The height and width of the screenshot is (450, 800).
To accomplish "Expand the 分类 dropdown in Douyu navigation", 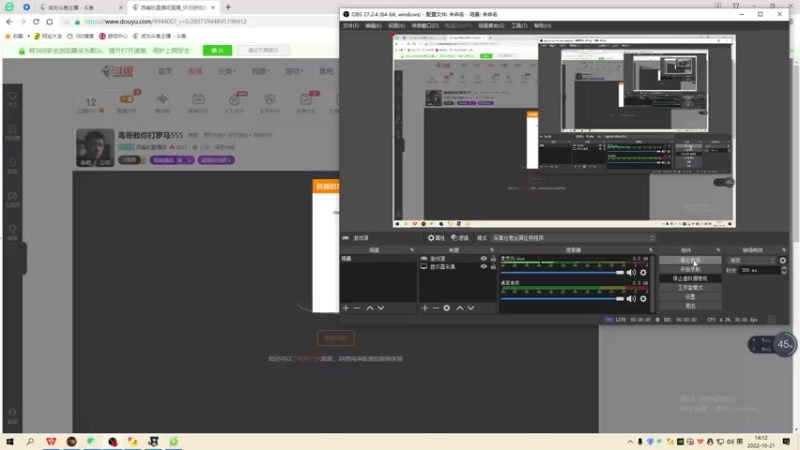I will tap(227, 71).
